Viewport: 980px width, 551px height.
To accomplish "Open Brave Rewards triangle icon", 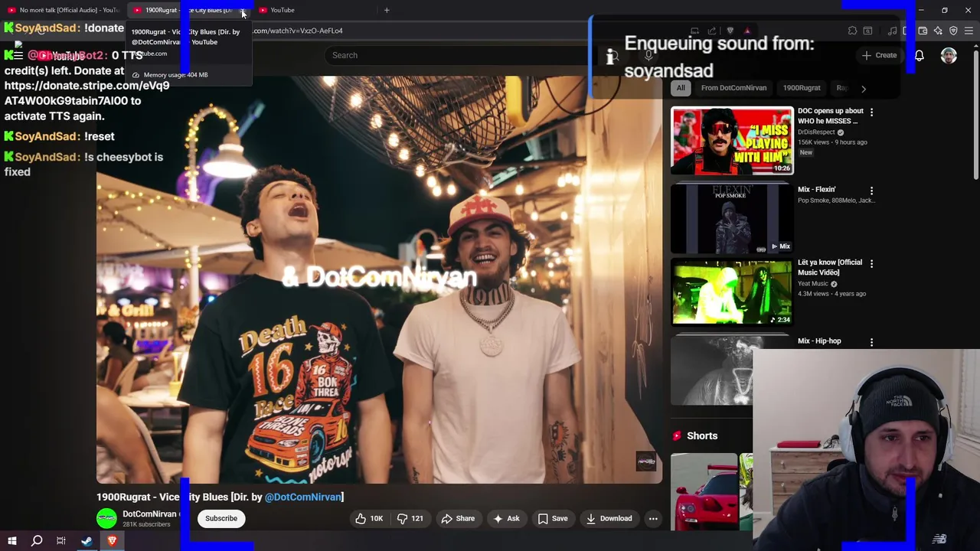I will (747, 31).
